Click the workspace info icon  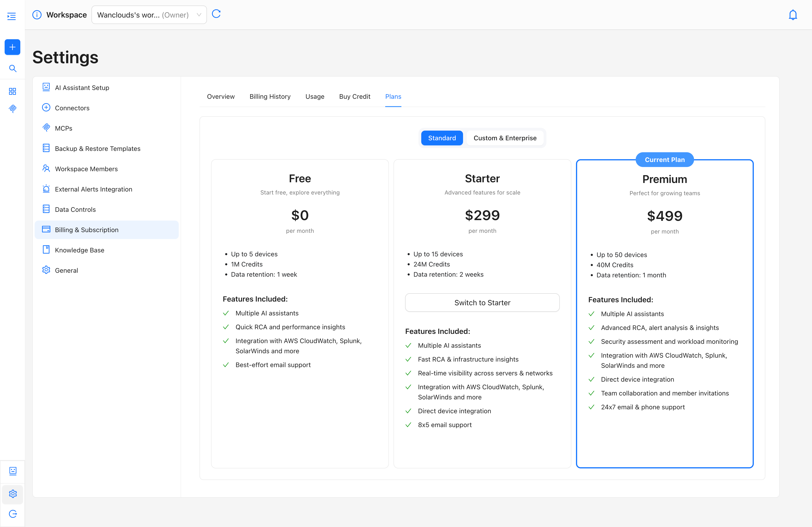[x=37, y=15]
